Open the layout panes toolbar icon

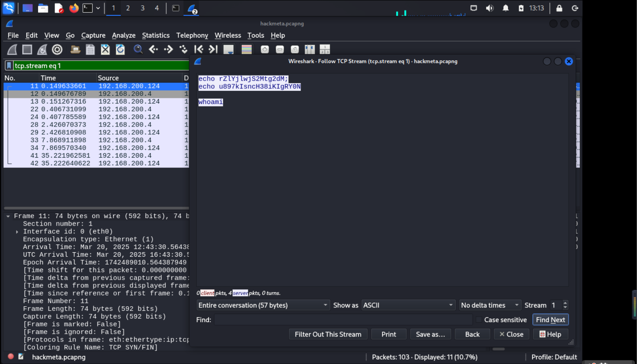point(325,50)
